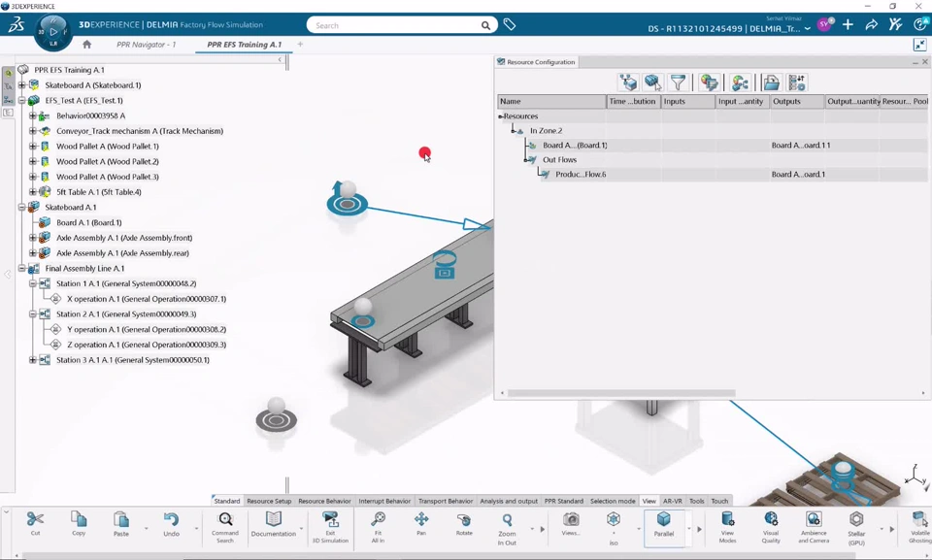Click the Resource Configuration horizontal scrollbar
The height and width of the screenshot is (560, 932).
pyautogui.click(x=621, y=393)
